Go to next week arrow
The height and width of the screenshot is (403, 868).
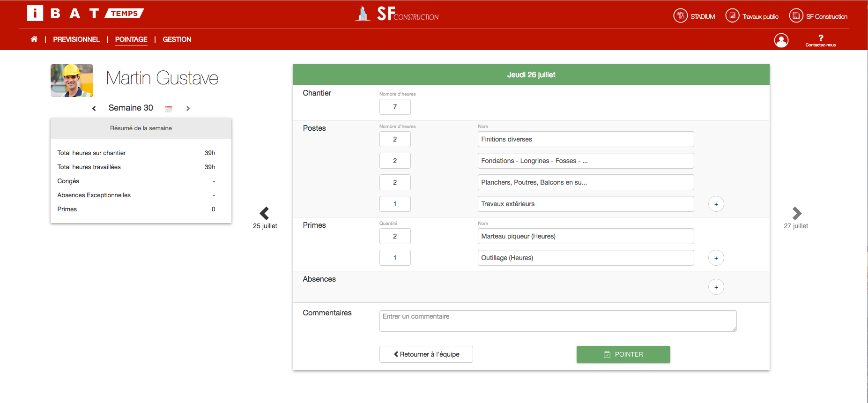[x=188, y=108]
